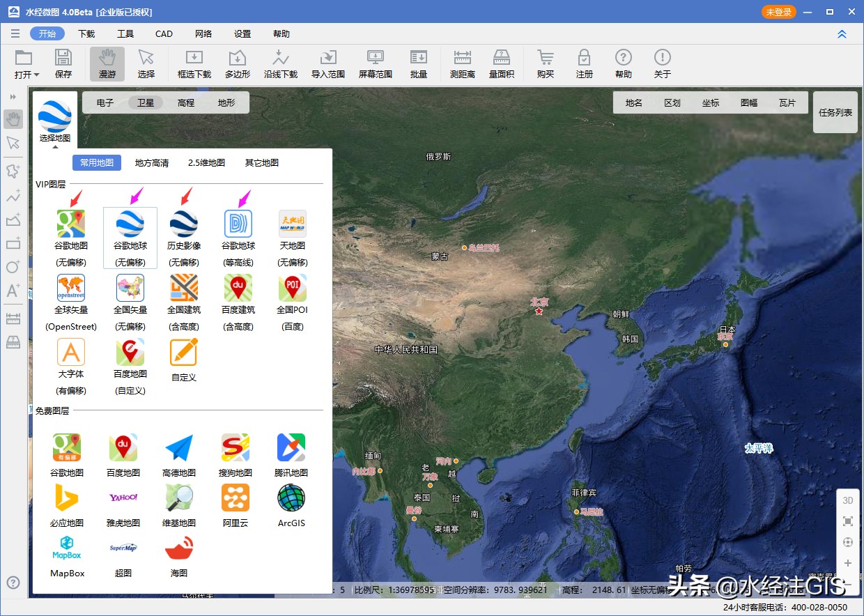Select the 雅虎地图 Yahoo layer icon

[x=123, y=498]
